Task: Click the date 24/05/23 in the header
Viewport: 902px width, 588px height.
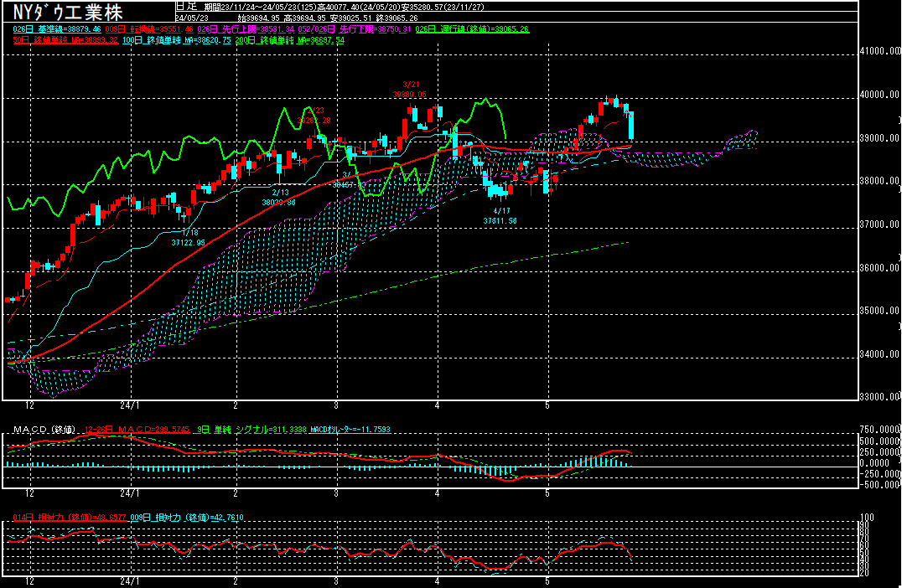Action: [x=192, y=18]
